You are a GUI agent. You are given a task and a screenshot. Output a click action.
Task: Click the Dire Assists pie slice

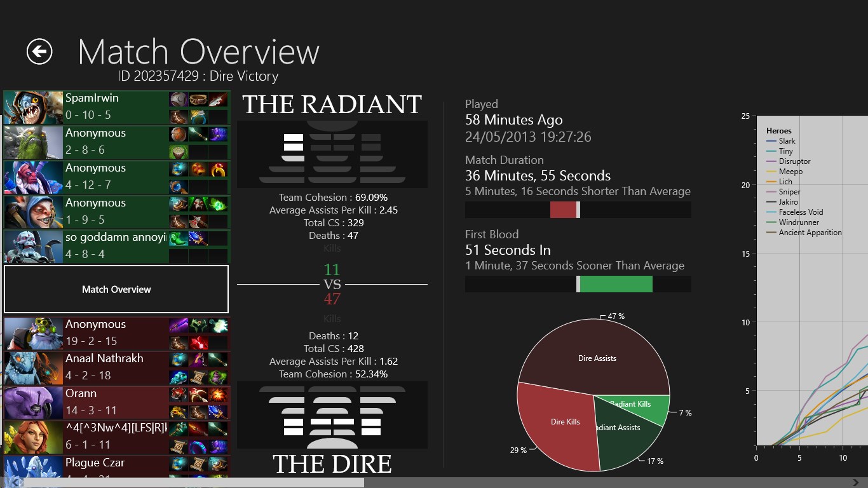point(596,358)
